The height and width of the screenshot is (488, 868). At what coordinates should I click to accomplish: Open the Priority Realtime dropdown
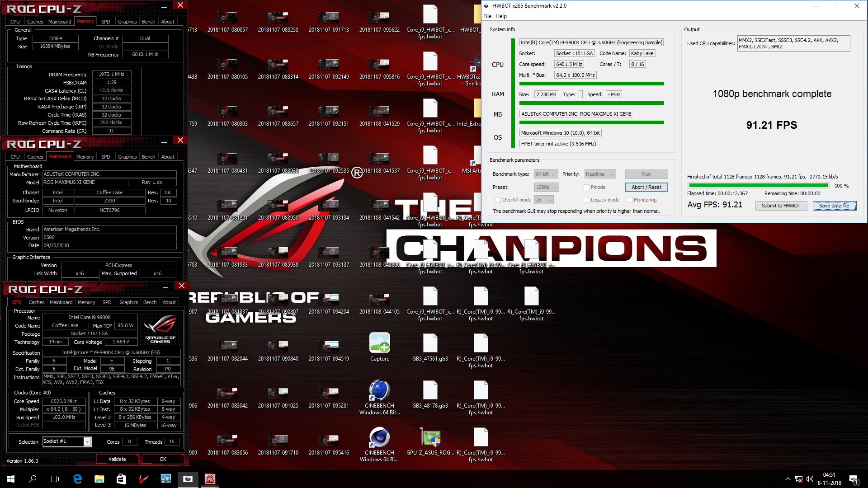[x=600, y=174]
